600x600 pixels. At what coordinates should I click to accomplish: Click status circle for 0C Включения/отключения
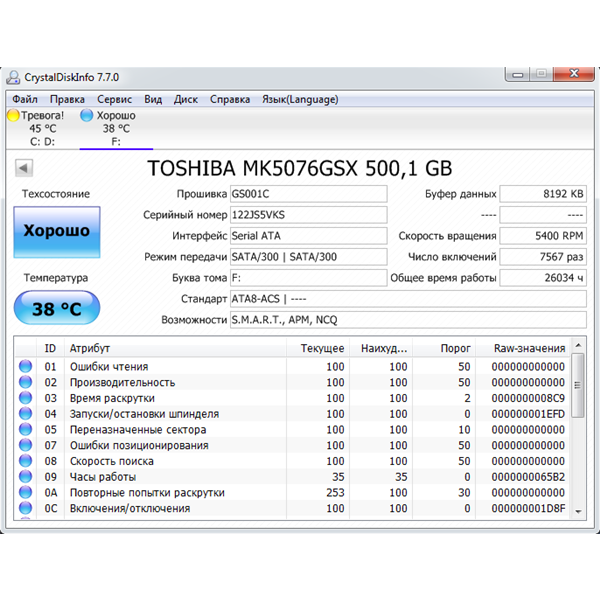[x=26, y=508]
